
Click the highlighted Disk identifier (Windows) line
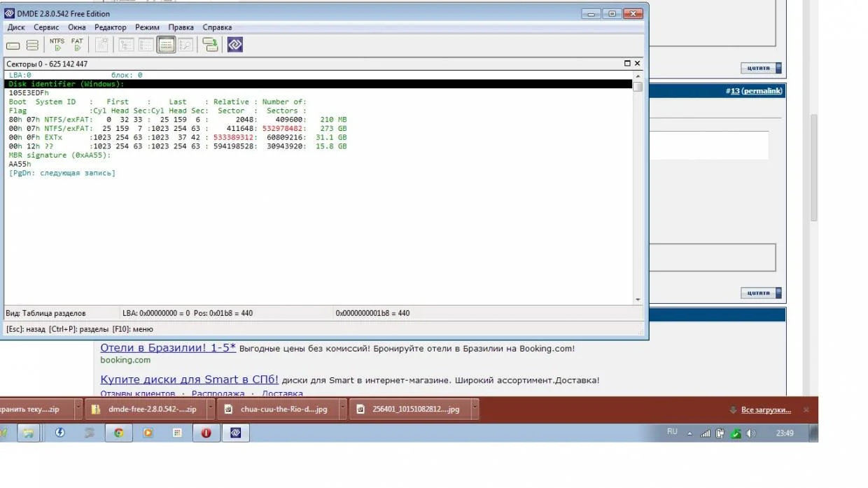(x=318, y=84)
